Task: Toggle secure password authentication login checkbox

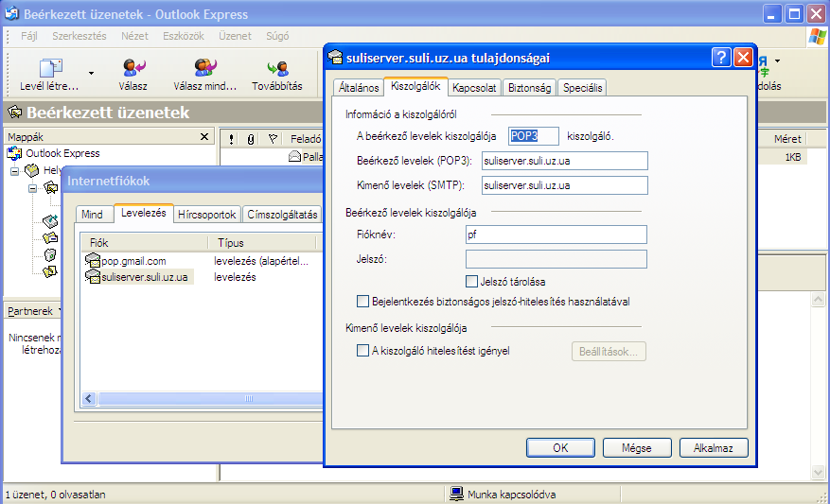Action: tap(362, 302)
